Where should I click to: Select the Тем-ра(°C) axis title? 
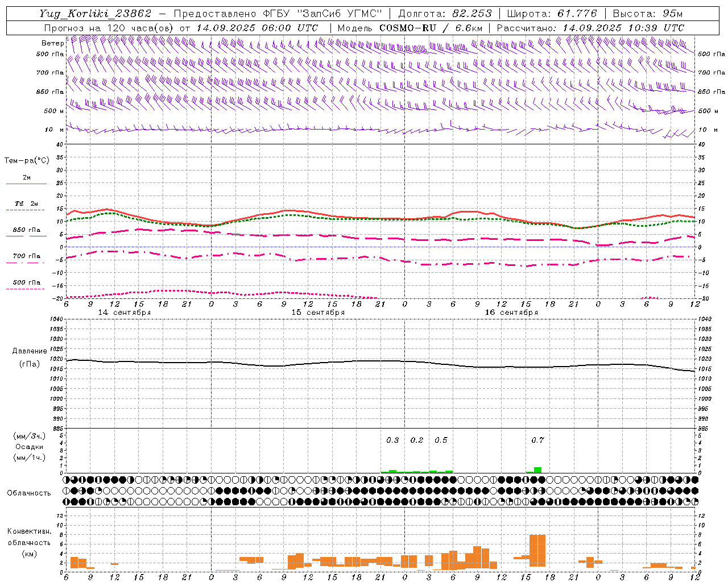(x=27, y=161)
